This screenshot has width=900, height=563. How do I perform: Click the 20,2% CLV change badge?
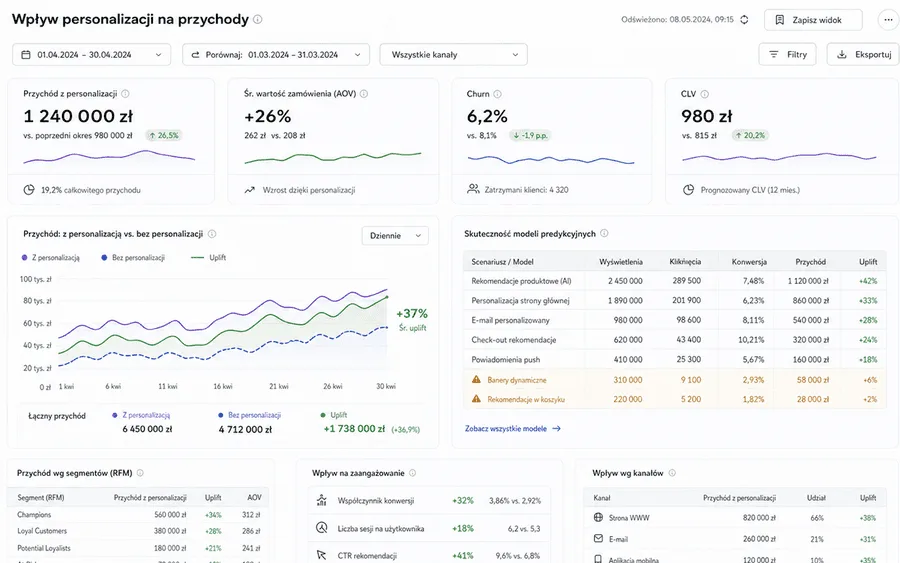click(x=750, y=135)
